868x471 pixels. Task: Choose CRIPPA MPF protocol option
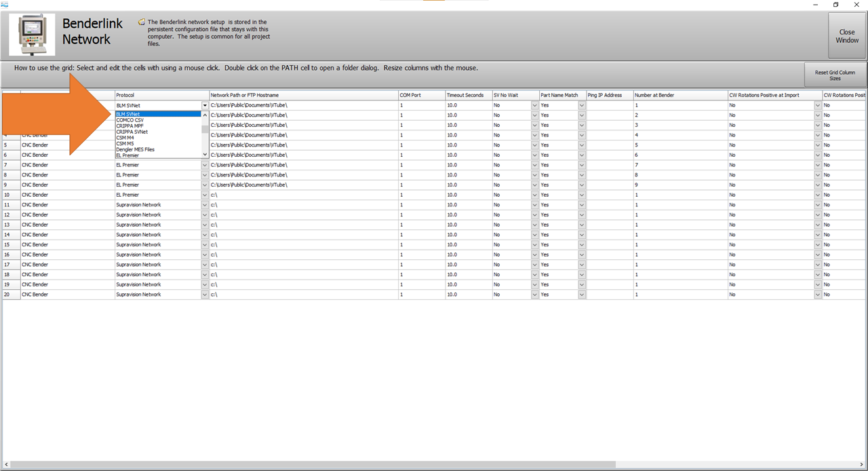[x=130, y=126]
